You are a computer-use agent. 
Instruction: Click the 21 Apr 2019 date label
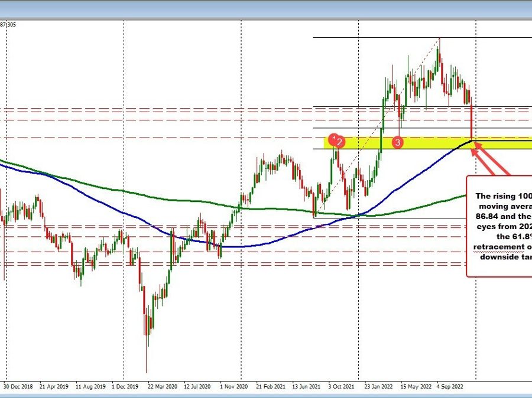(x=56, y=387)
